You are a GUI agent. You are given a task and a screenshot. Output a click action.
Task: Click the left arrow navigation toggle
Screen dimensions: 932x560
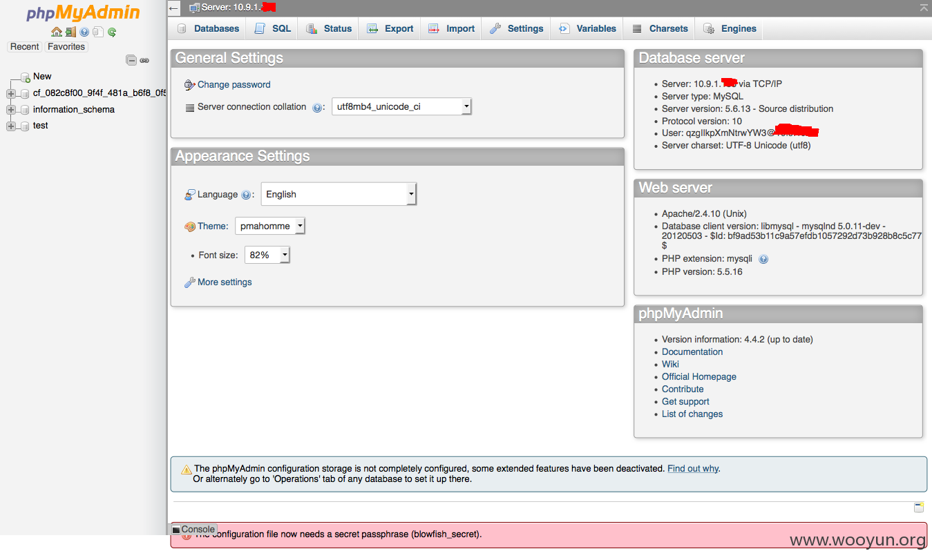174,8
